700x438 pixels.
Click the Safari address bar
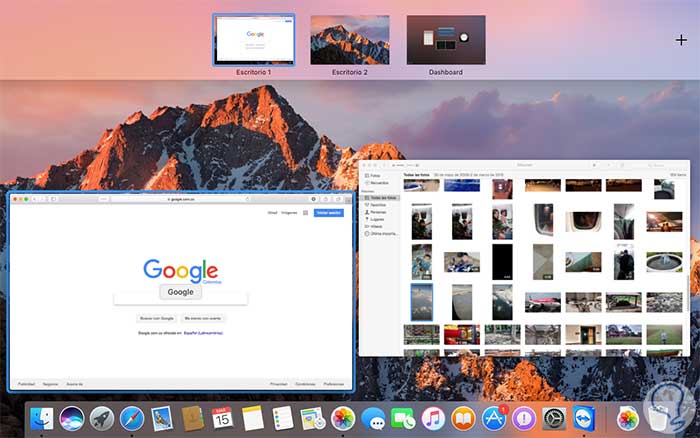coord(181,199)
